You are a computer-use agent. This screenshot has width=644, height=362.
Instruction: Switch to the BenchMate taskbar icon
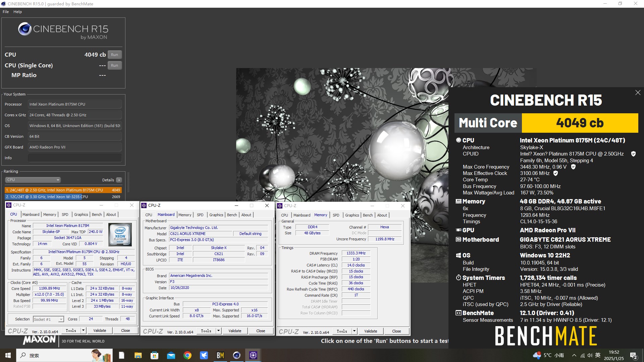click(220, 355)
